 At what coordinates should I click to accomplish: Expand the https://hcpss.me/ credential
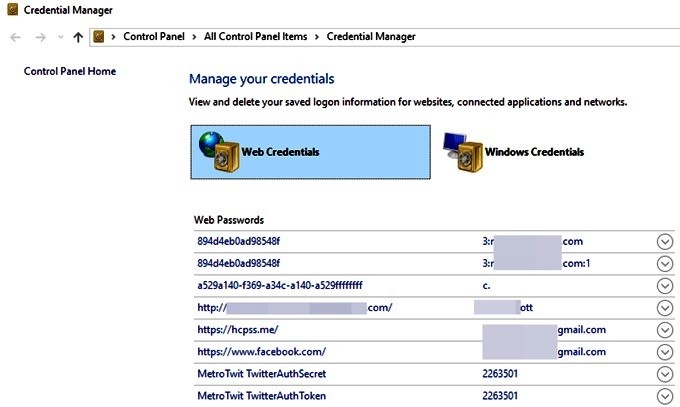664,330
